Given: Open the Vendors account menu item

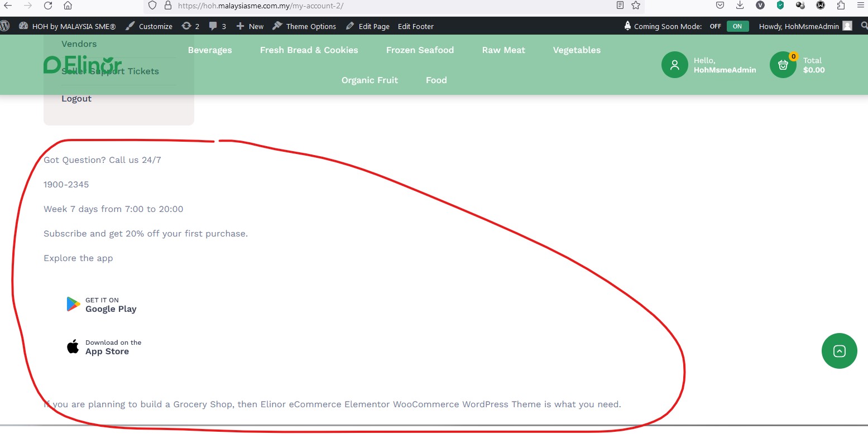Looking at the screenshot, I should click(79, 44).
